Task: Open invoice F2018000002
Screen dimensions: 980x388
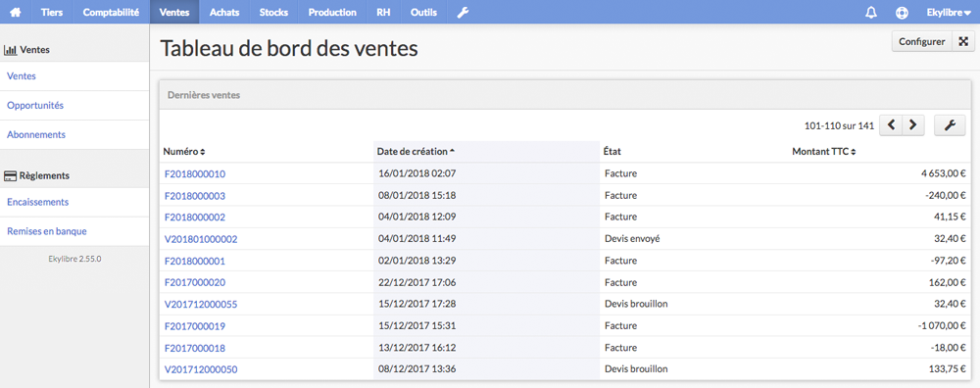Action: (x=194, y=218)
